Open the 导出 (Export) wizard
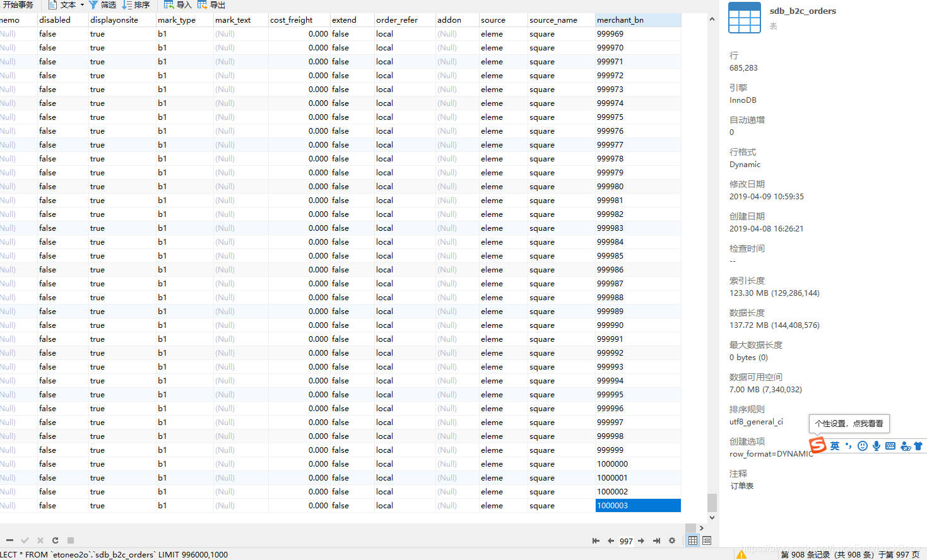Viewport: 927px width, 560px height. click(211, 5)
